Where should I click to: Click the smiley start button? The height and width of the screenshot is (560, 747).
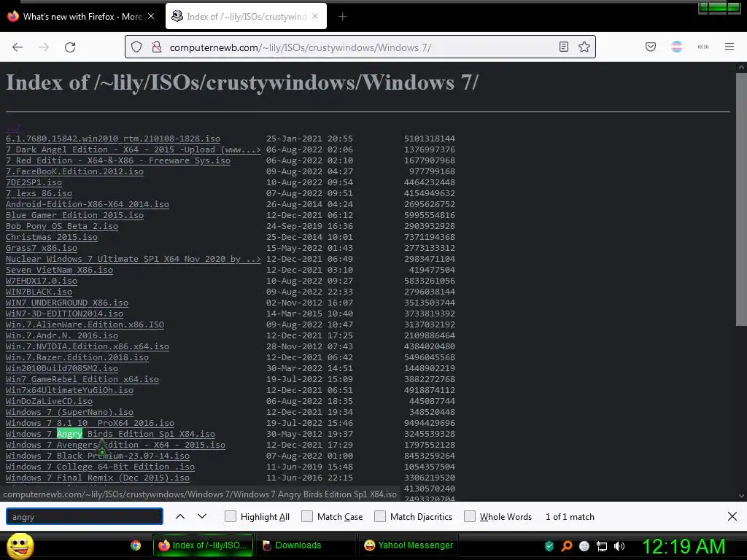(x=20, y=545)
